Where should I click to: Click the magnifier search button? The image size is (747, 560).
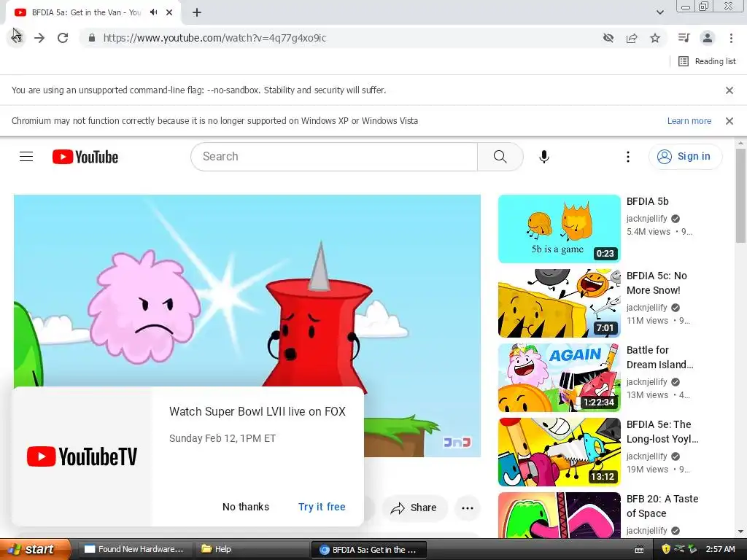[x=500, y=156]
